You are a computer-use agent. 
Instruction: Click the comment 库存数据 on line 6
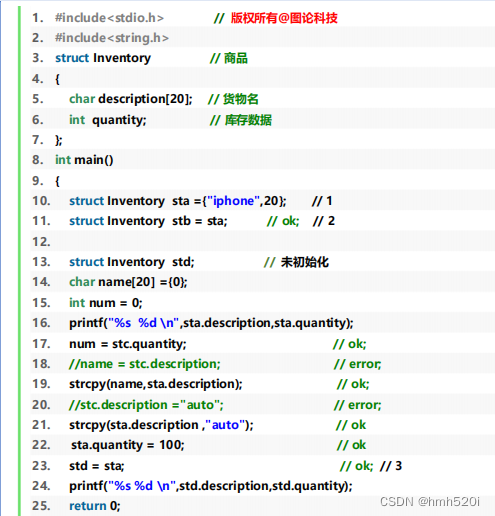point(241,120)
